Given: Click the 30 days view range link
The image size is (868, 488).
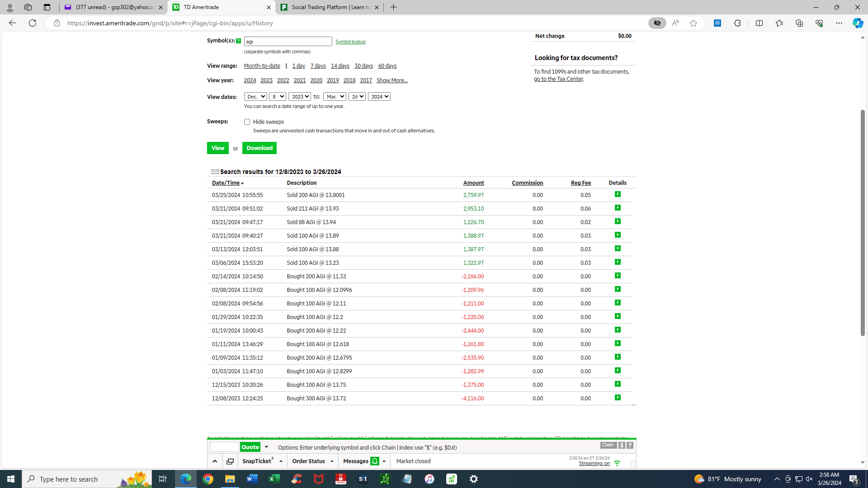Looking at the screenshot, I should pyautogui.click(x=363, y=66).
